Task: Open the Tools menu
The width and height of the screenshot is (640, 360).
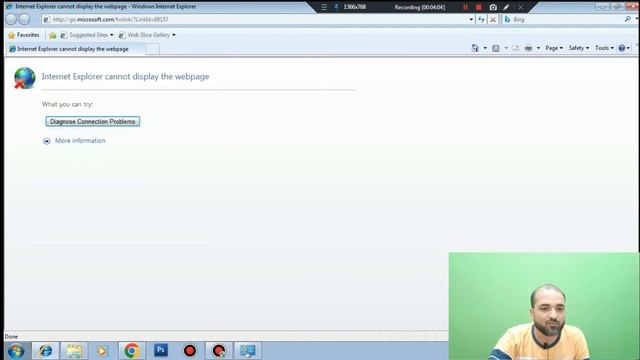Action: pos(604,48)
